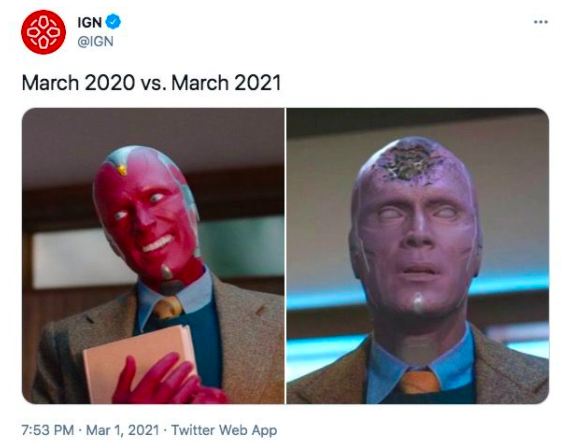Open the left photo of smiling red Vision
This screenshot has width=564, height=441.
click(153, 256)
